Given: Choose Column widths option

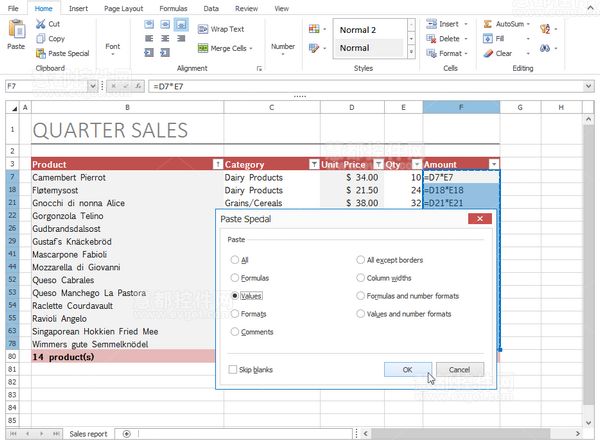Looking at the screenshot, I should (360, 278).
